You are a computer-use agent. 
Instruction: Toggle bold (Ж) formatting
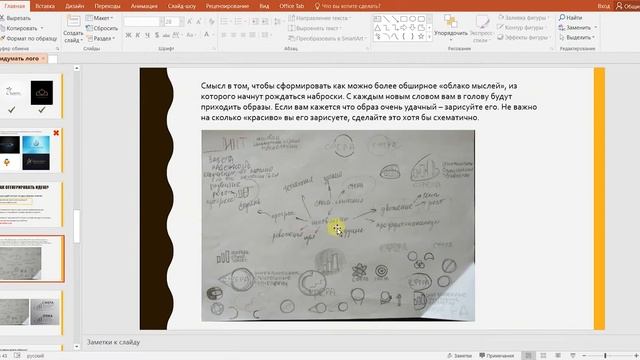point(128,35)
